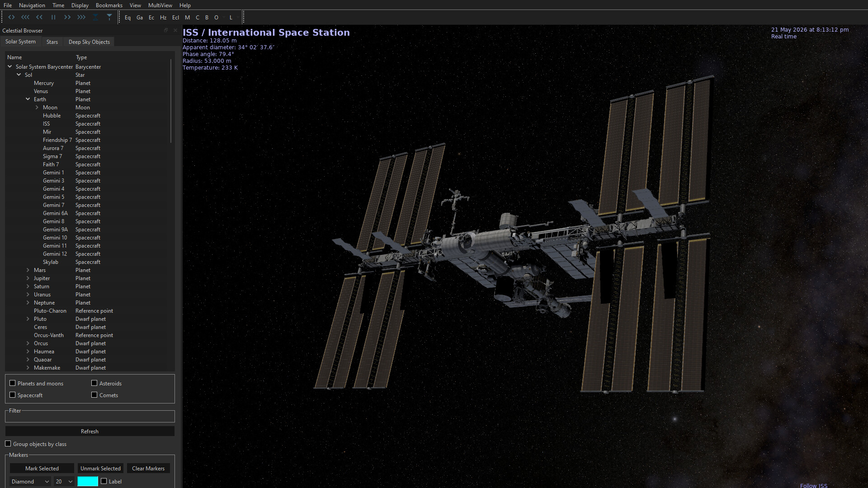
Task: Toggle the B boundaries toolbar button
Action: (x=207, y=18)
